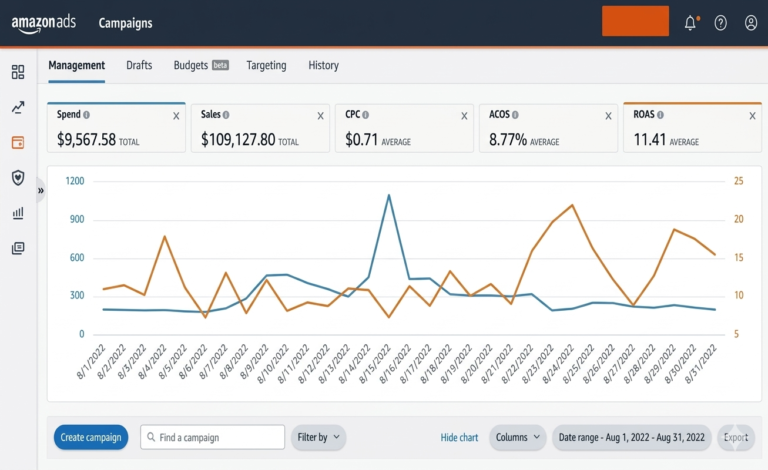Open the dashboard grid icon in sidebar

(18, 72)
